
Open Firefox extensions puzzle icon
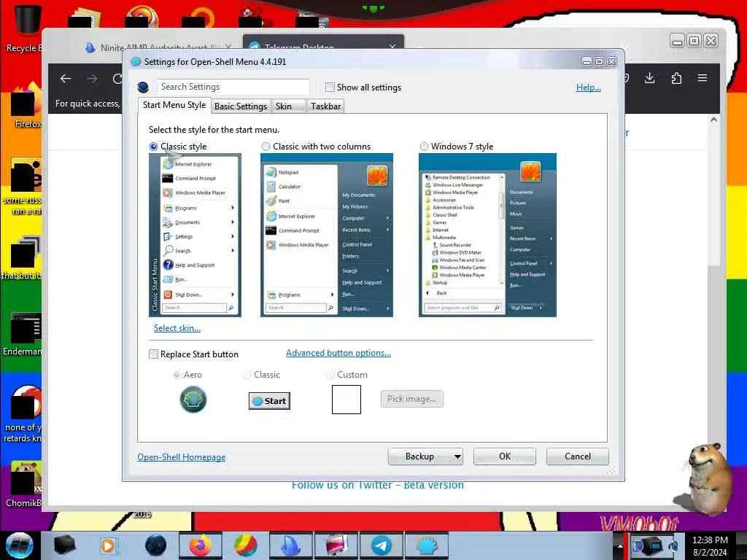point(676,78)
